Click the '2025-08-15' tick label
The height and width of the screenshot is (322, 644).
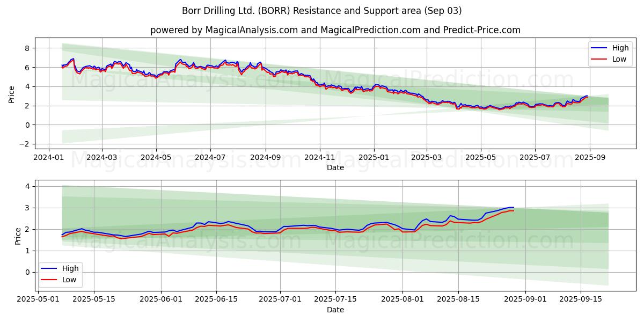459,299
